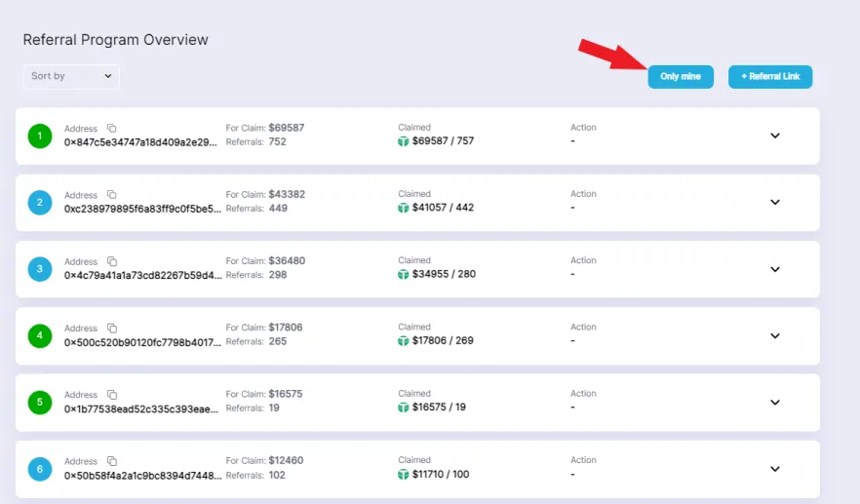
Task: Copy address starting with 0x1b77538
Action: pos(112,395)
